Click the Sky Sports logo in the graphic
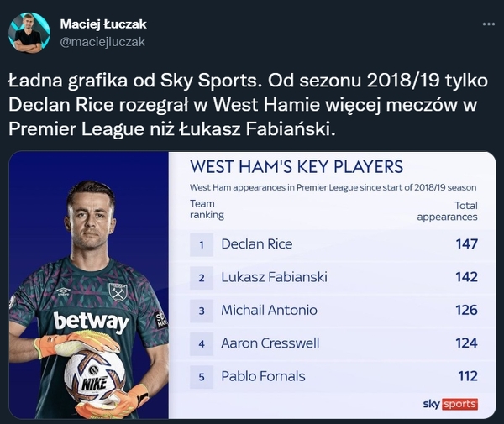 click(x=450, y=404)
